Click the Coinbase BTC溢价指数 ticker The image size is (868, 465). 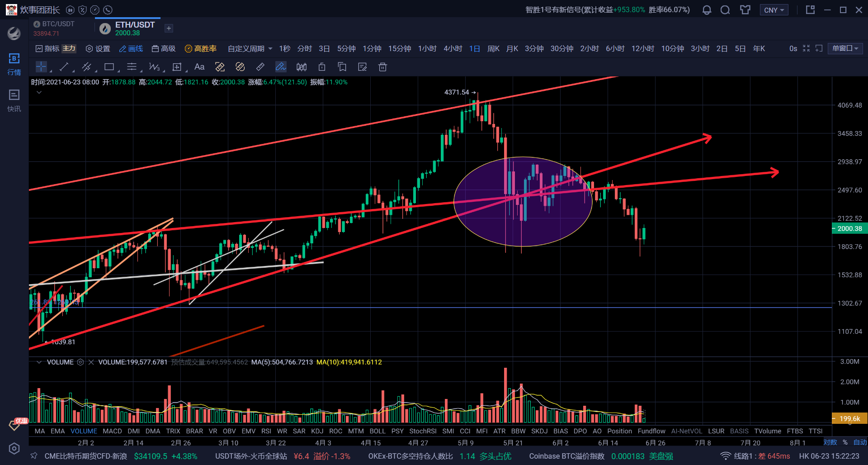(601, 456)
